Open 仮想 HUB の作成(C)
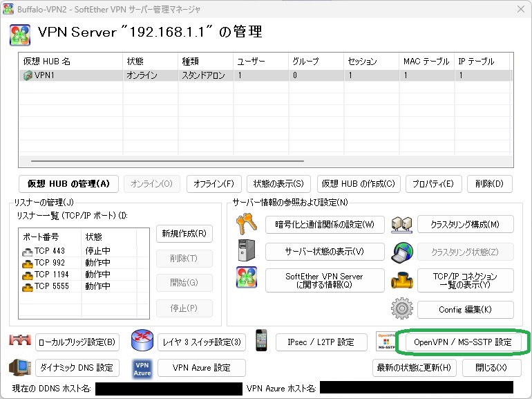 tap(359, 184)
